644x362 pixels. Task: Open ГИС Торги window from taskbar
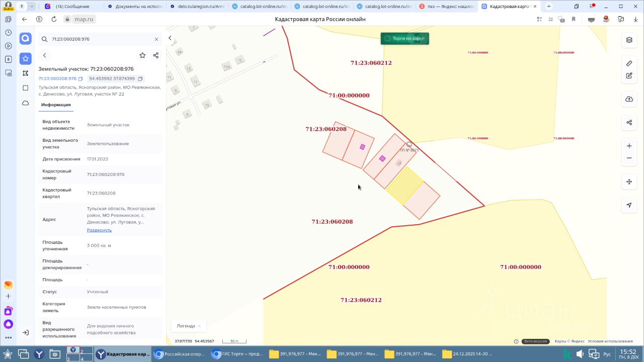pos(237,354)
